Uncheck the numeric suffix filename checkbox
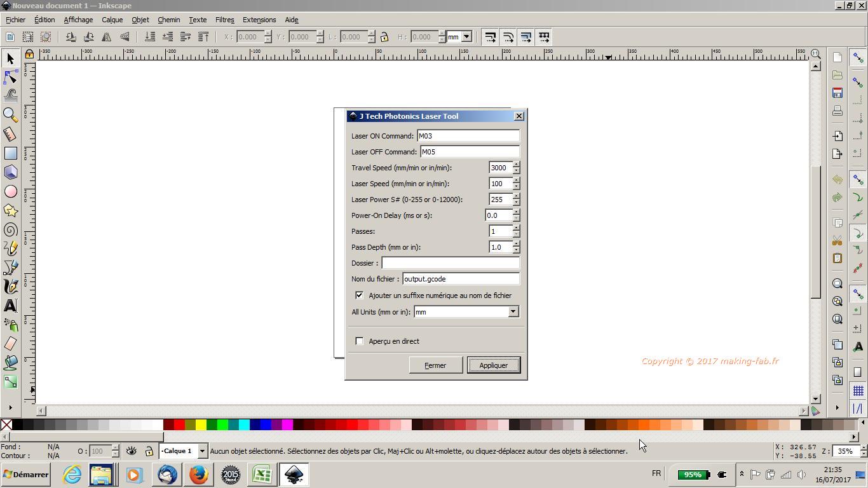868x488 pixels. 360,295
